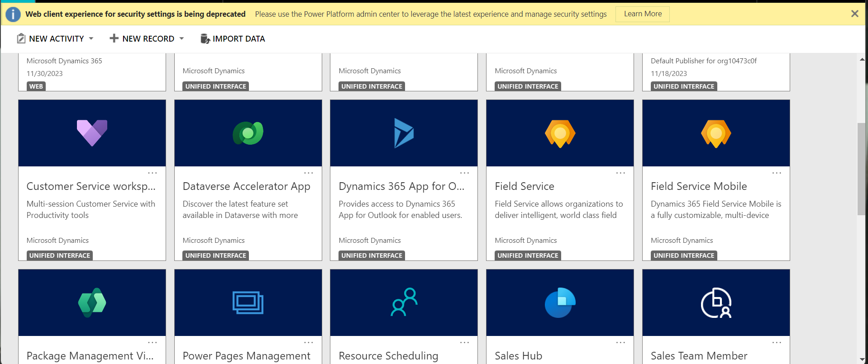Open Resource Scheduling more options menu
The height and width of the screenshot is (364, 868).
465,342
